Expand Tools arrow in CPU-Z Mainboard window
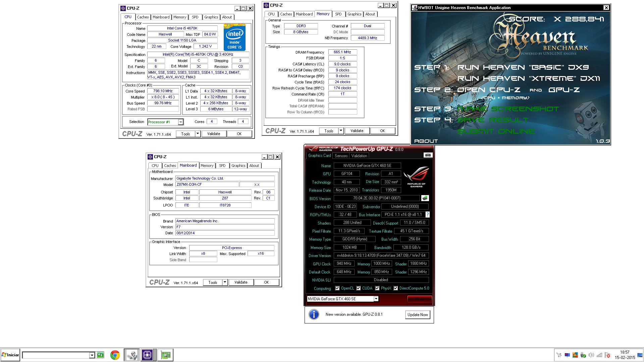 (225, 282)
